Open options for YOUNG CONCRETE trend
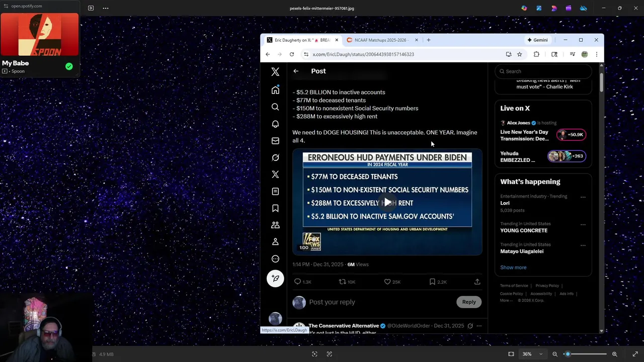 [x=583, y=224]
